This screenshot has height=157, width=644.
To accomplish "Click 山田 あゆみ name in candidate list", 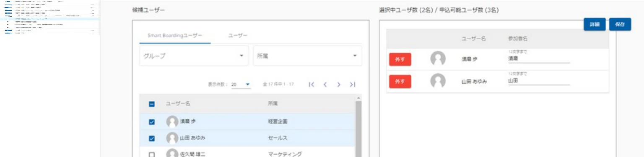I will point(192,138).
